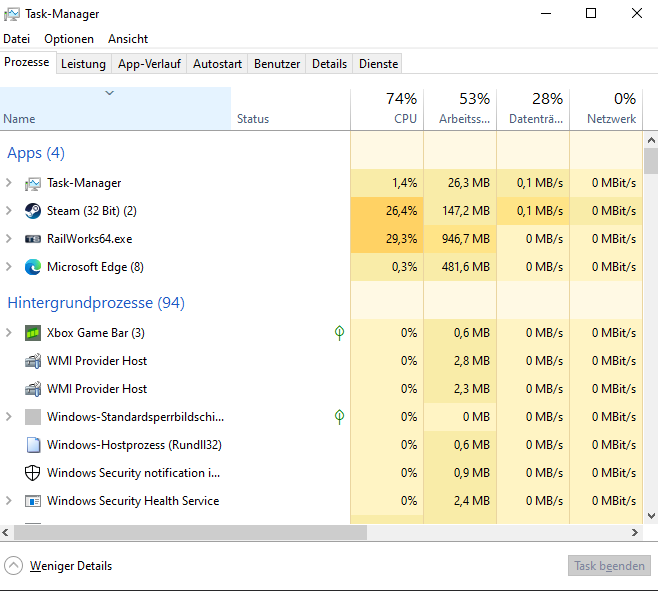Click the Windows Security notification shield icon

tap(33, 473)
